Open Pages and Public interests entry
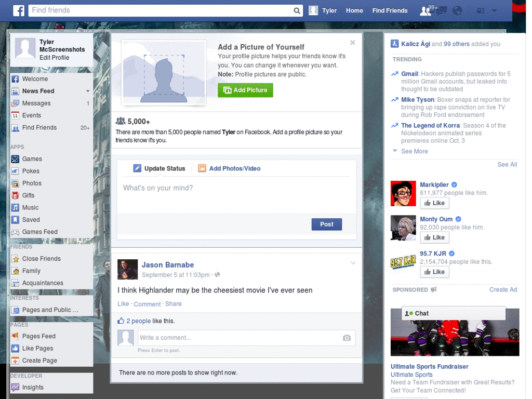This screenshot has width=532, height=399. click(x=51, y=310)
